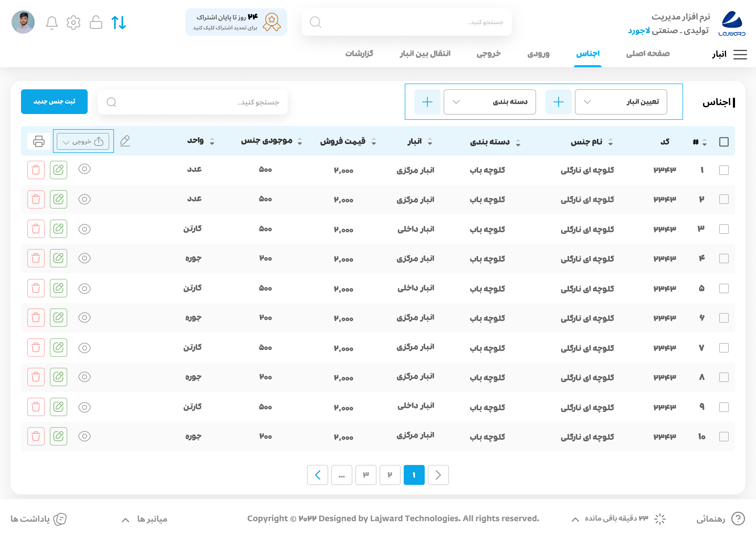Check the select-all checkbox in table header

[724, 142]
